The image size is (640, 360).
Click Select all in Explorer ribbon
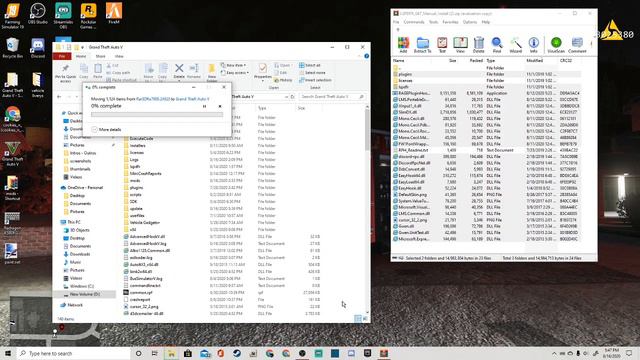click(310, 65)
